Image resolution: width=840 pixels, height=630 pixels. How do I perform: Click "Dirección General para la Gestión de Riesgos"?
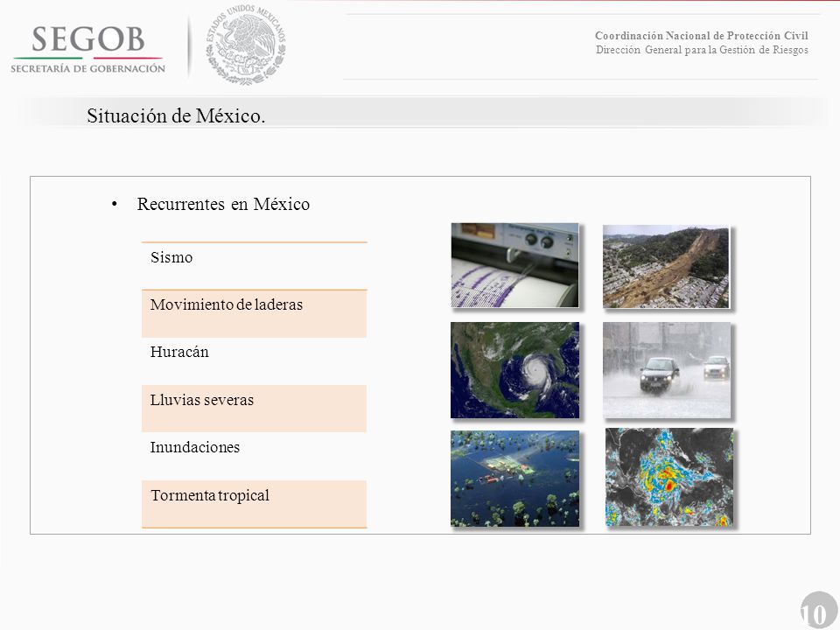pos(702,50)
